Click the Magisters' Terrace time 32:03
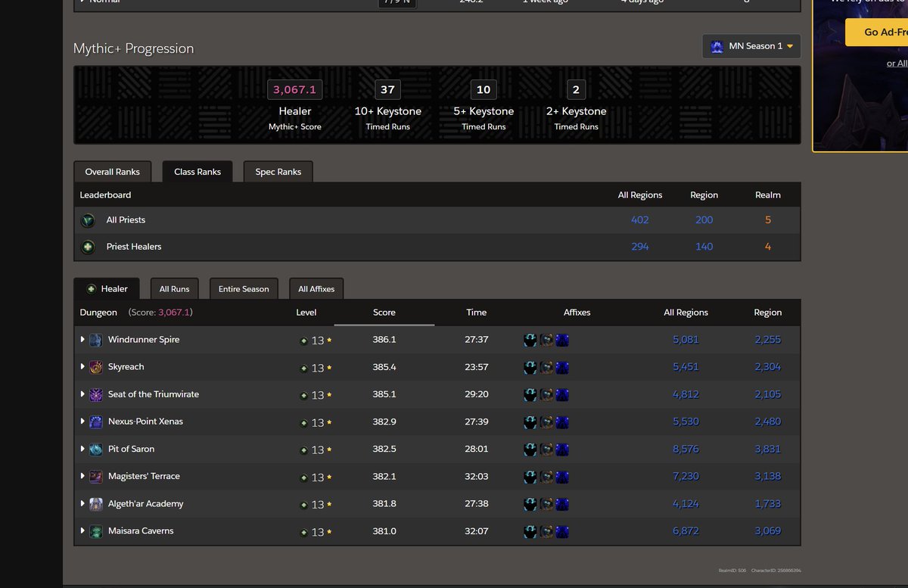This screenshot has width=908, height=588. [x=477, y=477]
